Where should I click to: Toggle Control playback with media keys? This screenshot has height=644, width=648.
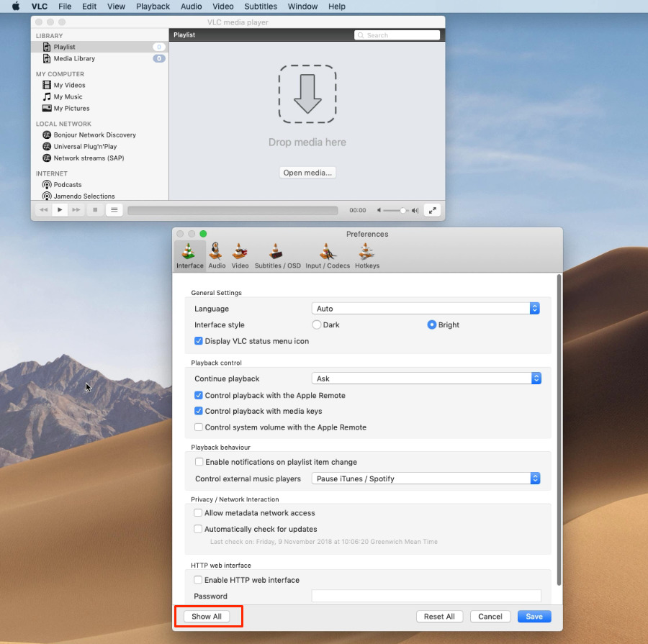[x=199, y=411]
